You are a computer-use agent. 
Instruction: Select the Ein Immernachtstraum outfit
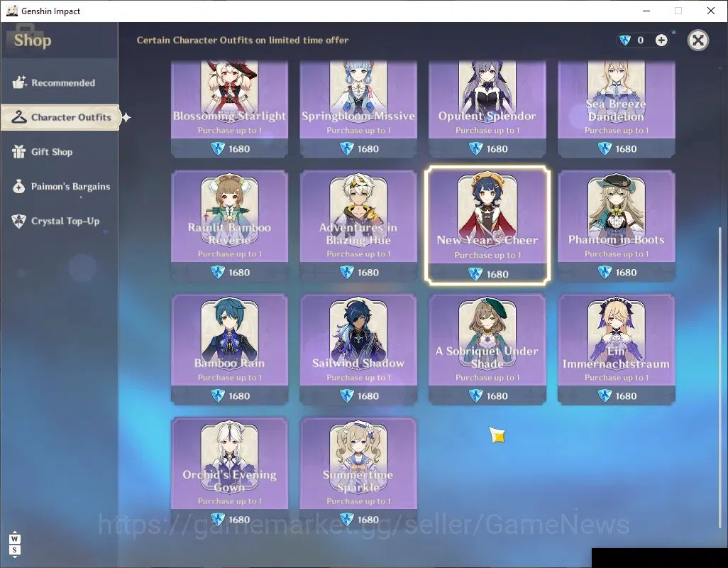pyautogui.click(x=616, y=349)
